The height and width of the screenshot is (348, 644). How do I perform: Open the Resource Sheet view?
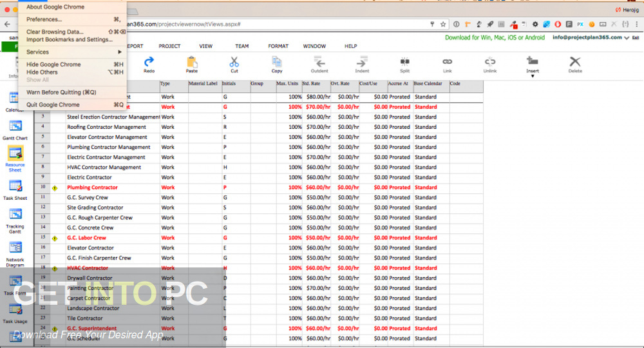click(x=15, y=159)
